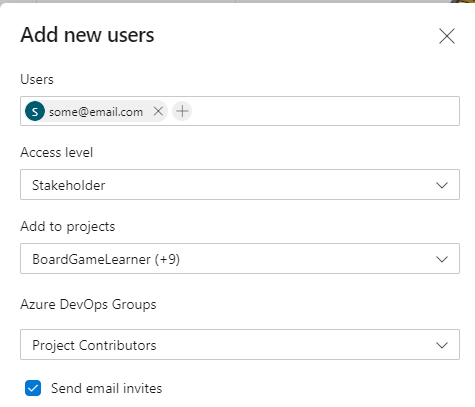Click the empty area of the Users input

tap(325, 111)
